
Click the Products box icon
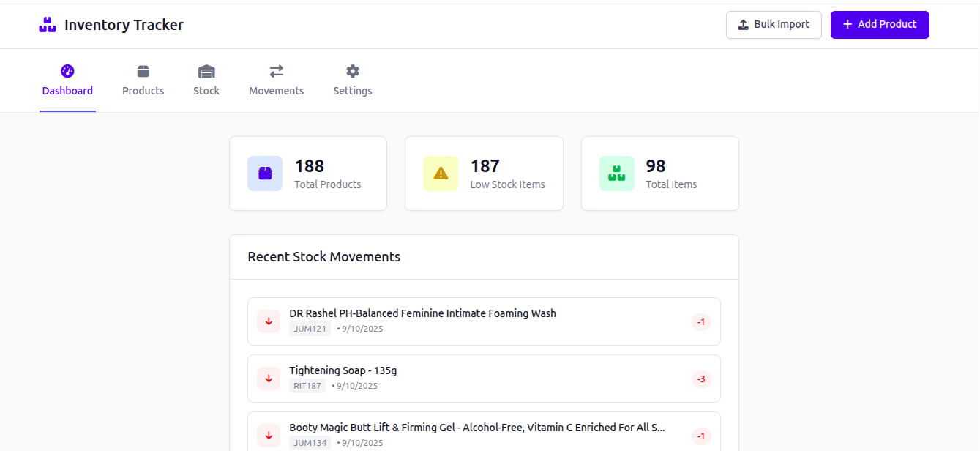[143, 70]
